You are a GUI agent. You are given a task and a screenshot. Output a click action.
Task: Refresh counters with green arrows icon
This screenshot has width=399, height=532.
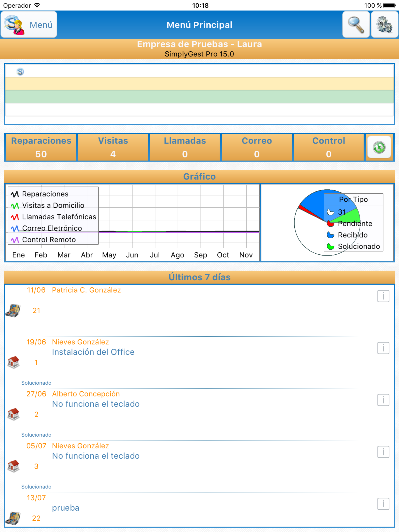pyautogui.click(x=379, y=147)
